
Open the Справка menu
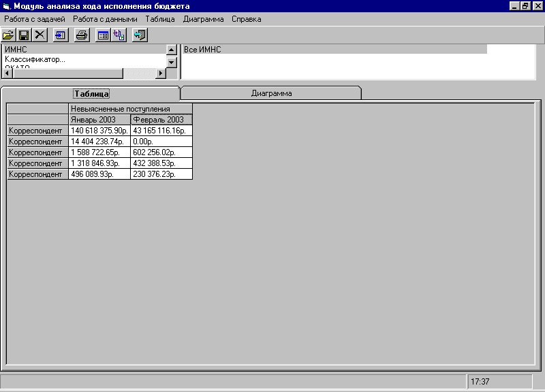tap(247, 19)
